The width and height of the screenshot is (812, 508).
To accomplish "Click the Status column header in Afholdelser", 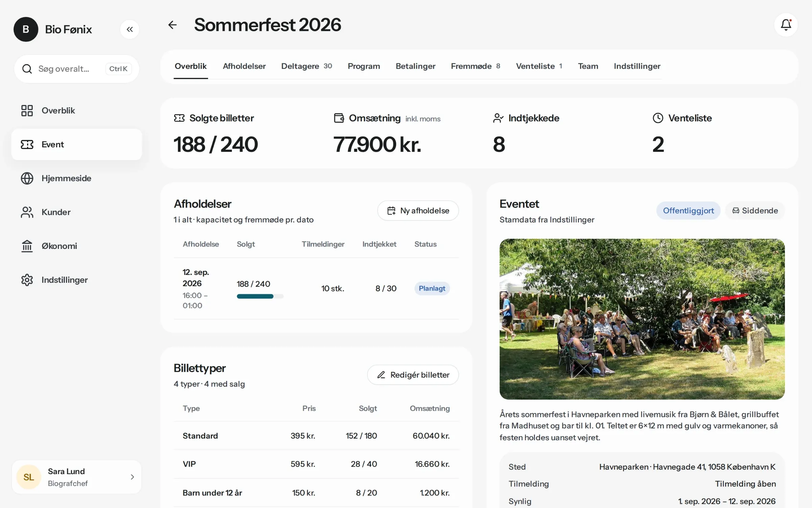I will coord(426,244).
